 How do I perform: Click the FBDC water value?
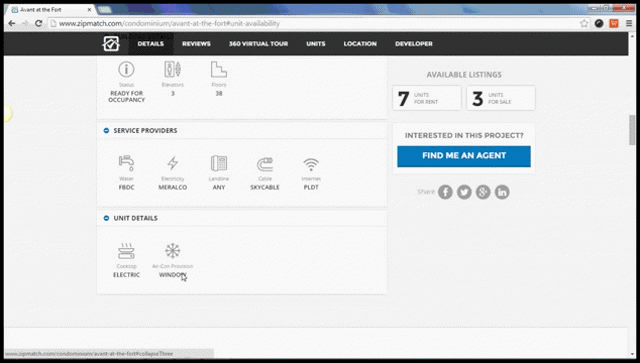(x=126, y=187)
